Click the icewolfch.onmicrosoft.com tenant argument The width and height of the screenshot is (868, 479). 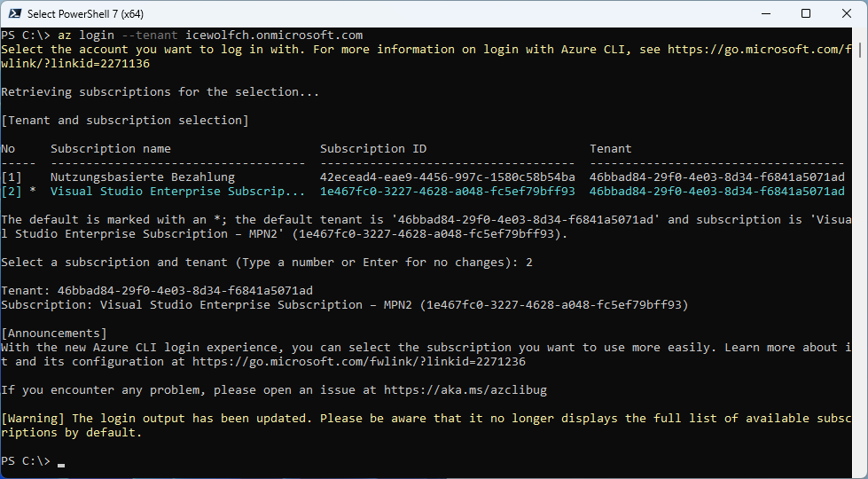273,35
